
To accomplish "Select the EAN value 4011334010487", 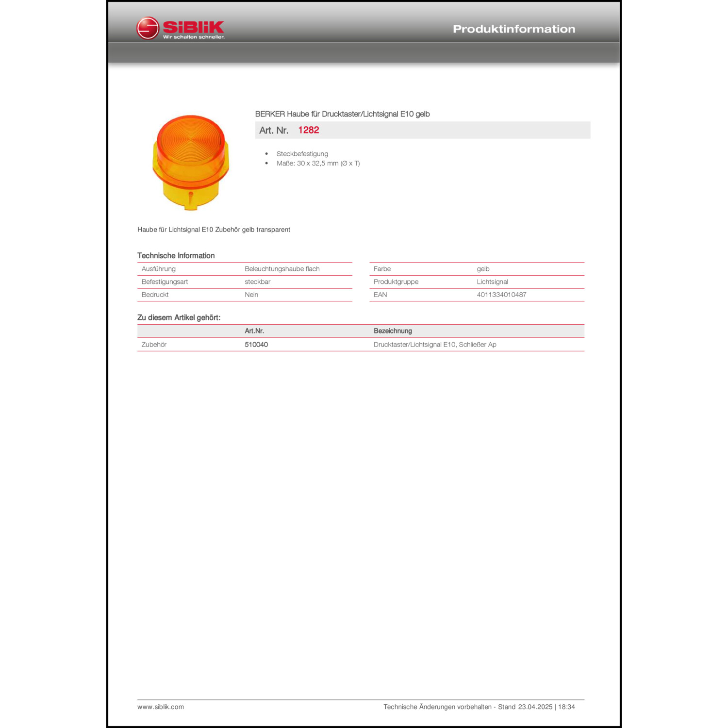I will (502, 295).
